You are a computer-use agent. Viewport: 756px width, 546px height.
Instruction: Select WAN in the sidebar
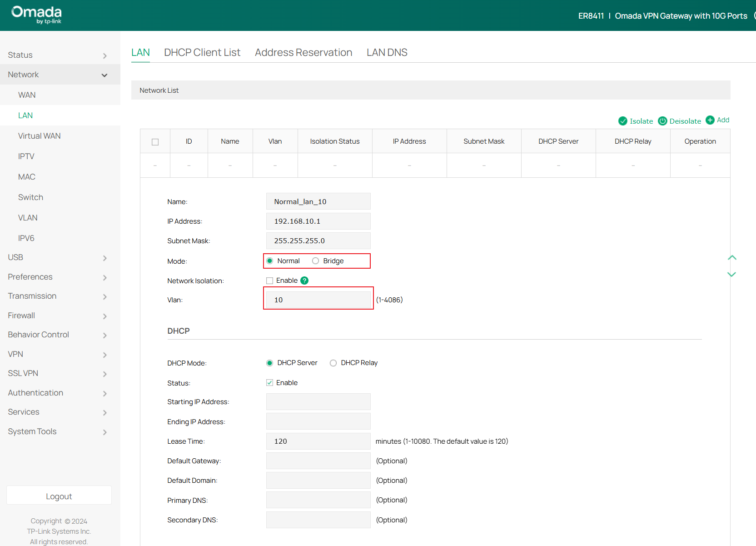tap(27, 95)
